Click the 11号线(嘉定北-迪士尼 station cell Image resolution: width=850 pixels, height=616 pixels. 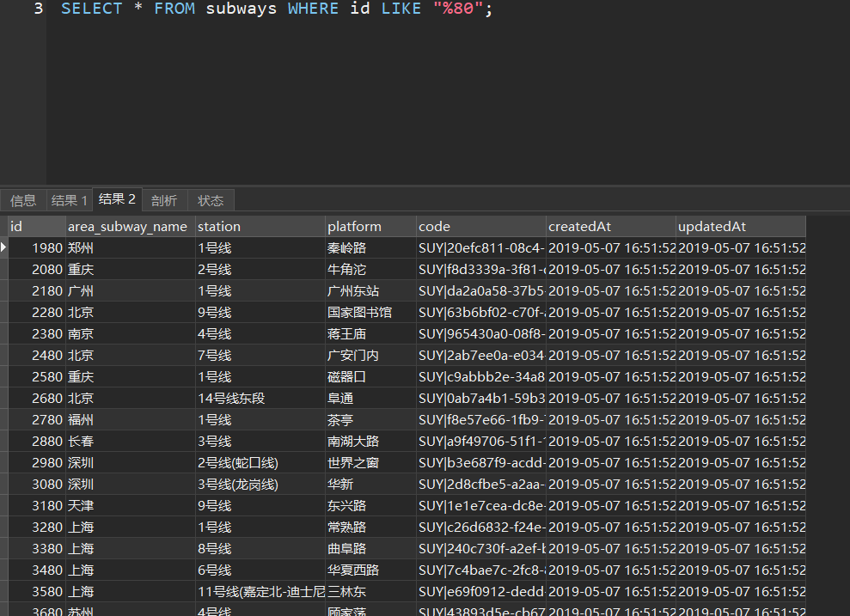260,592
